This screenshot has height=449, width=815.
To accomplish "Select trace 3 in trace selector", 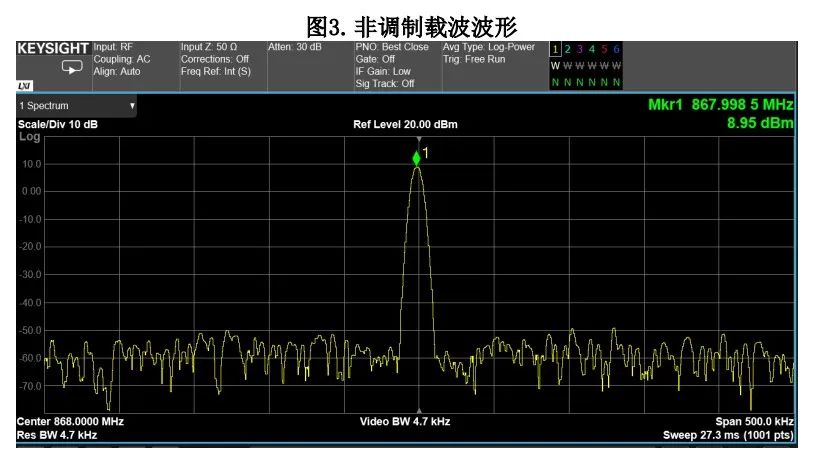I will (580, 49).
